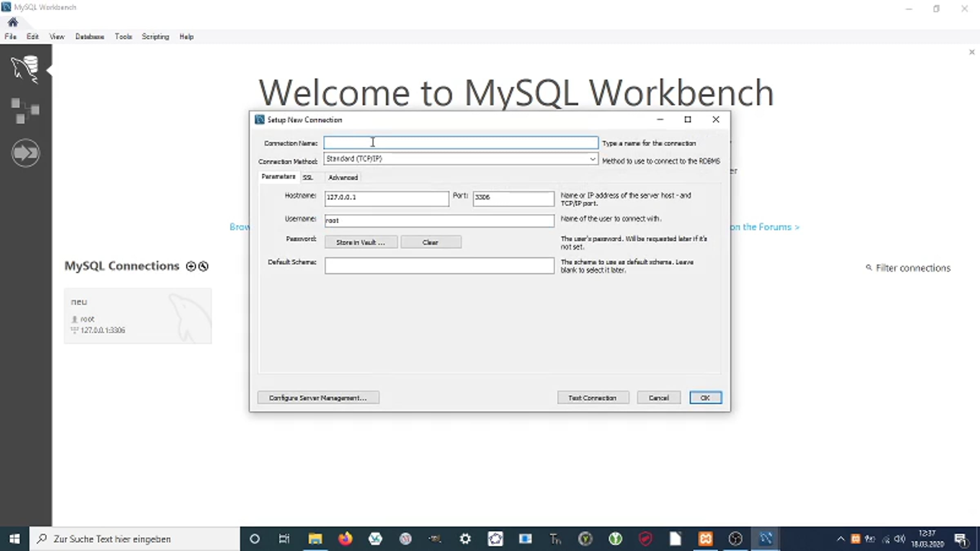Click the Clear password button

tap(431, 242)
